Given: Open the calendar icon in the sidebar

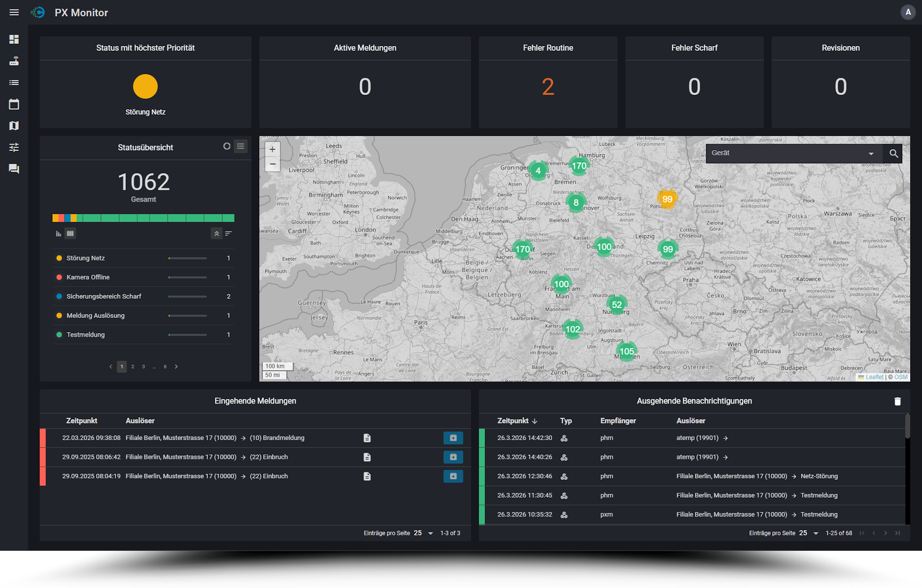Looking at the screenshot, I should pos(14,104).
